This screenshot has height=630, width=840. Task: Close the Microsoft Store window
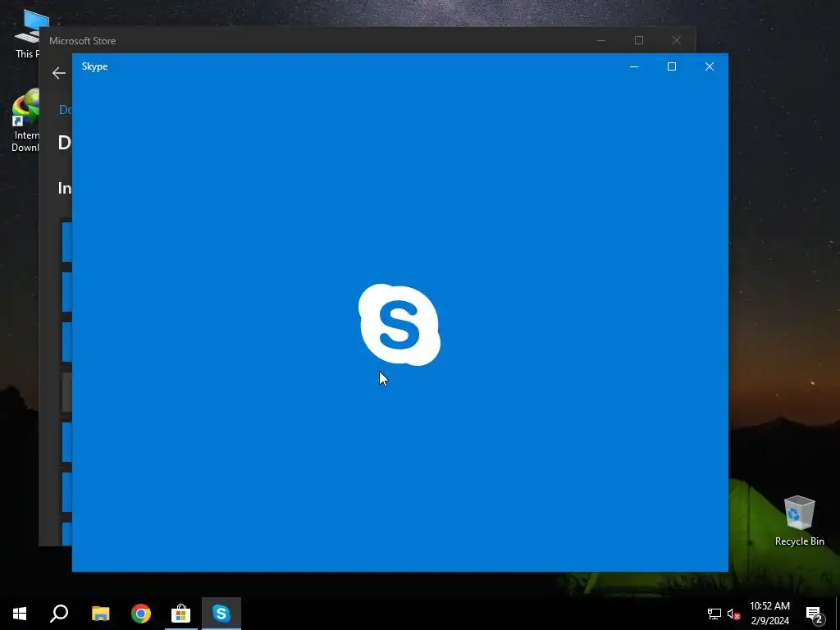pyautogui.click(x=677, y=40)
